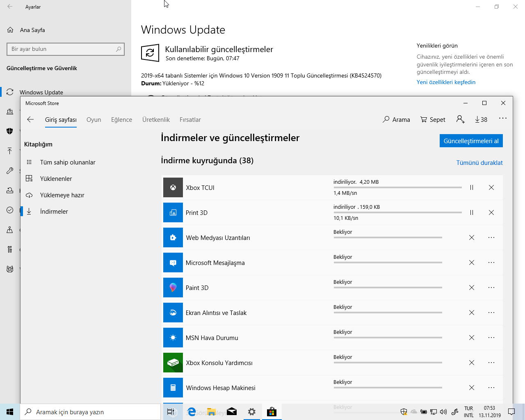Viewport: 525px width, 420px height.
Task: Cancel the Print 3D download
Action: click(x=491, y=212)
